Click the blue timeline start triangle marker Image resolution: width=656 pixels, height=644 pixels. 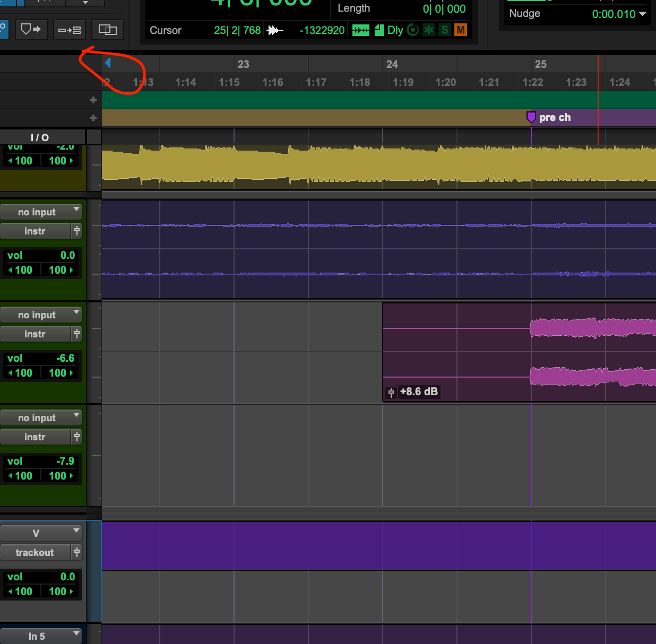[108, 63]
